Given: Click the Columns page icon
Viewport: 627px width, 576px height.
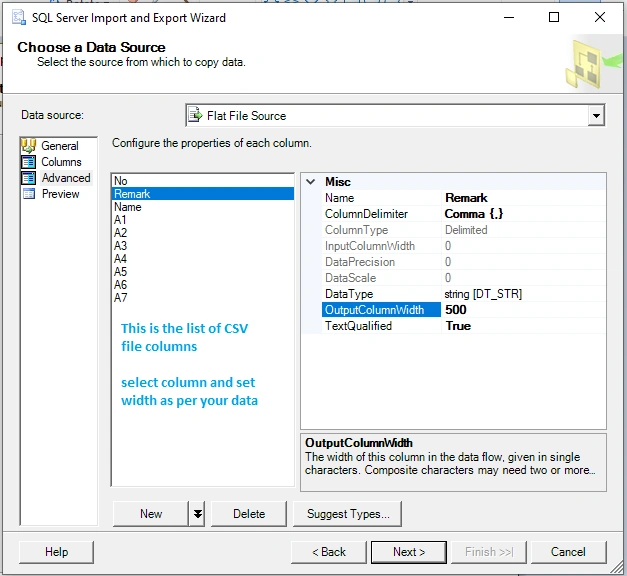Looking at the screenshot, I should pos(29,162).
